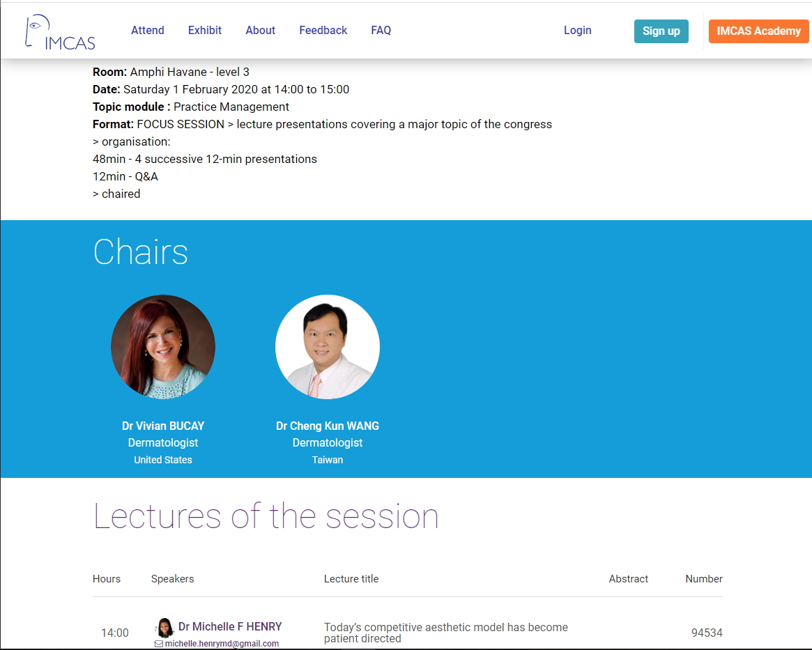Click Dr Michelle F HENRY's small avatar
Image resolution: width=812 pixels, height=650 pixels.
164,627
